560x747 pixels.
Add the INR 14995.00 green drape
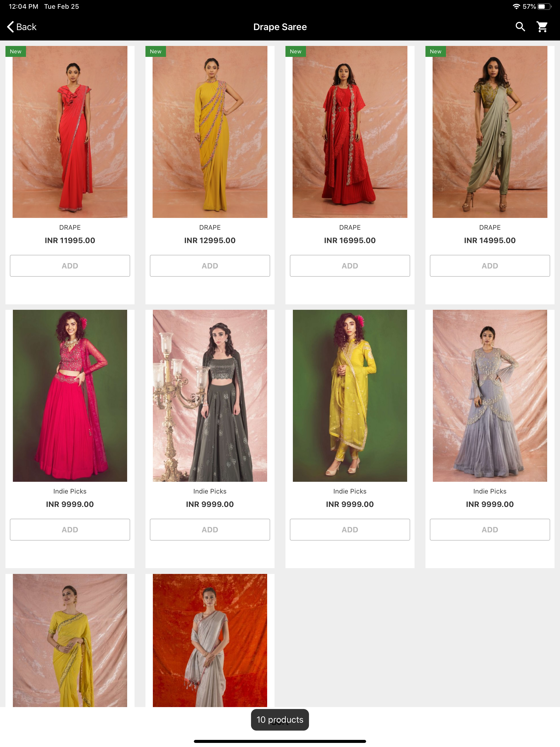click(490, 266)
